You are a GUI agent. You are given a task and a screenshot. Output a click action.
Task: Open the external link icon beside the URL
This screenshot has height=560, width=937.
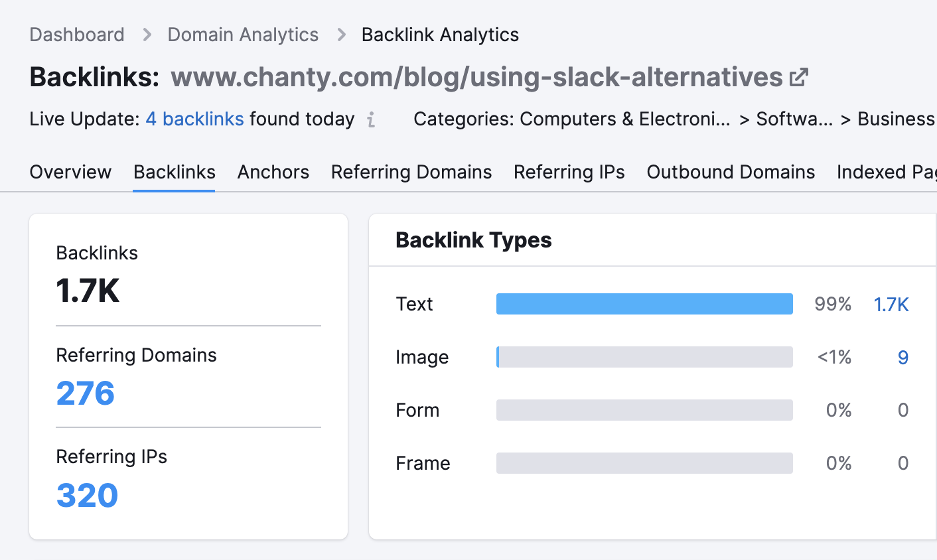coord(799,77)
